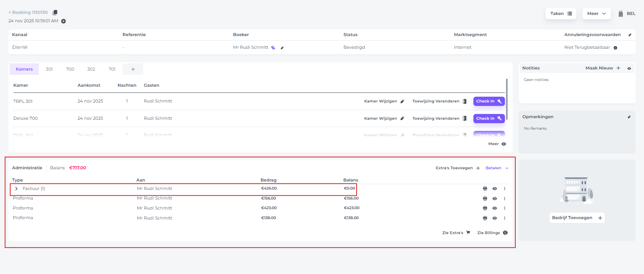Print the Factuur row
Viewport: 644px width, 274px height.
(485, 188)
